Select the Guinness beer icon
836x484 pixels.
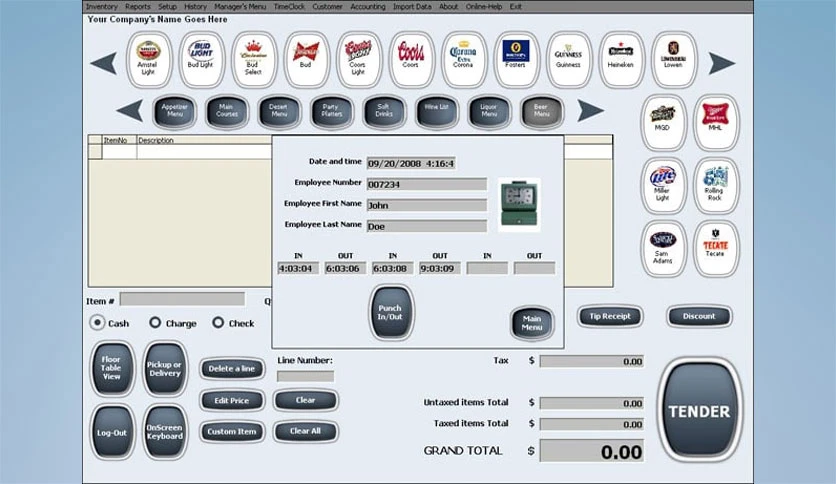tap(568, 59)
